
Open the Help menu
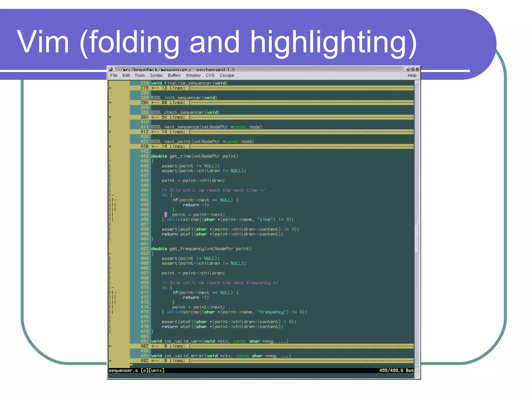click(x=412, y=76)
